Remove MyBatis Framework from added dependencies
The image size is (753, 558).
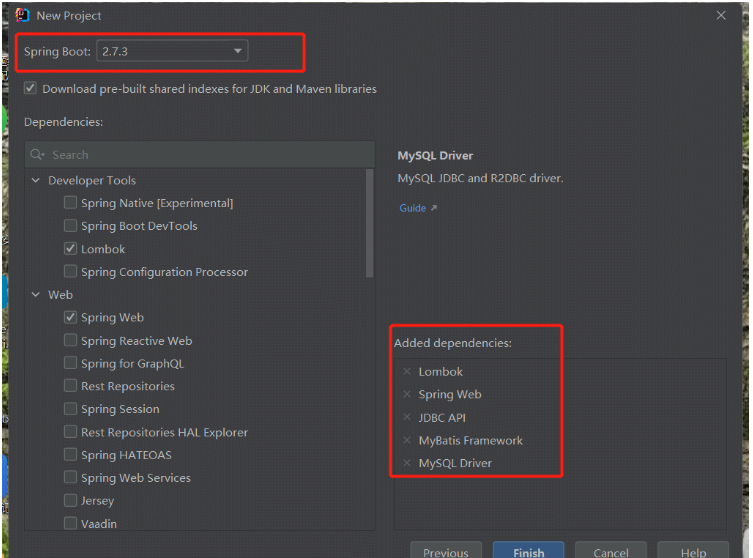click(407, 440)
